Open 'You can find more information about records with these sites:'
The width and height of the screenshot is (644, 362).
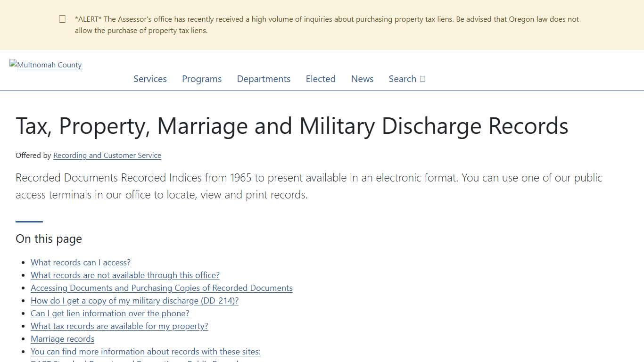(x=145, y=351)
